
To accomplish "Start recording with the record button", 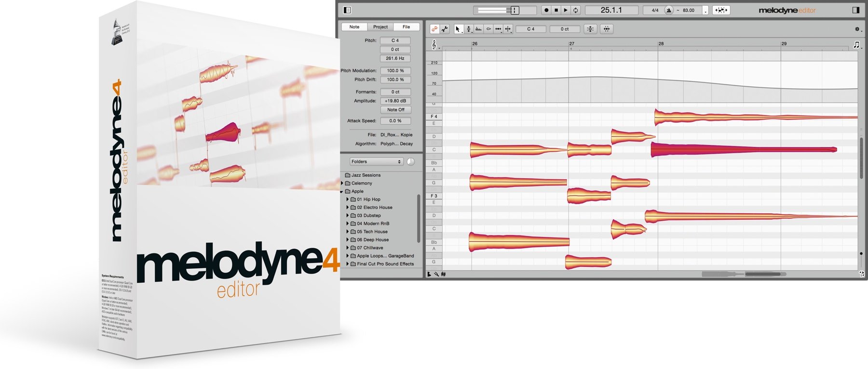I will click(x=546, y=10).
